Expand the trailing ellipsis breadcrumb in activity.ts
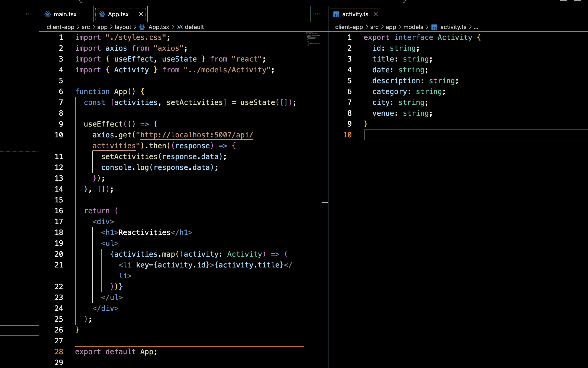This screenshot has width=588, height=368. pos(476,27)
